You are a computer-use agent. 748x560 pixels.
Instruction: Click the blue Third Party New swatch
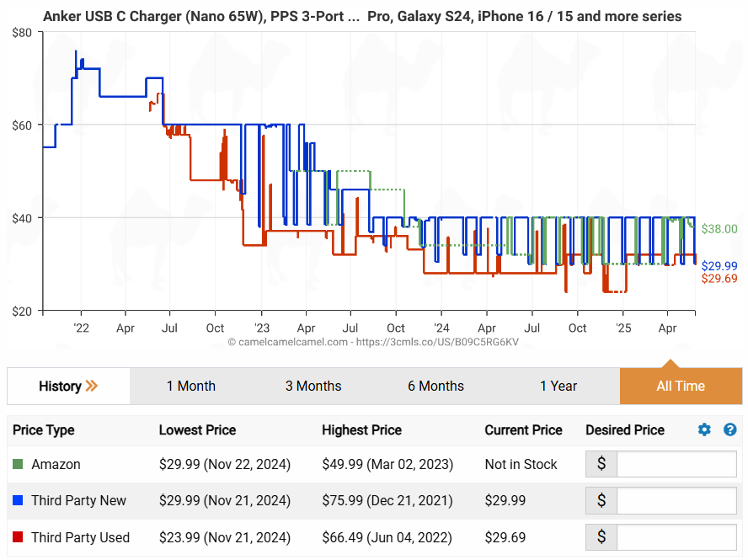coord(19,501)
